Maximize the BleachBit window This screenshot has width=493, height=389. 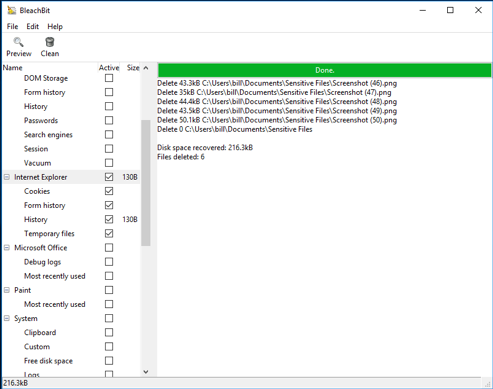[x=450, y=10]
